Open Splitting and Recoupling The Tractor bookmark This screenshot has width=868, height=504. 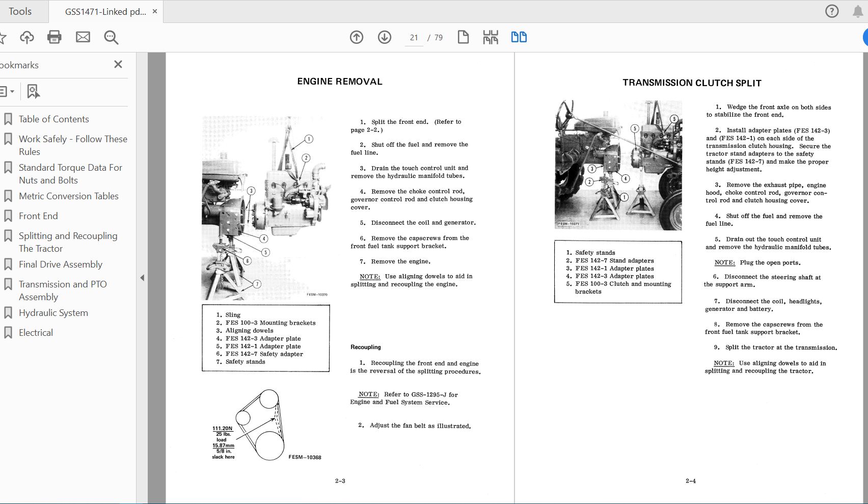[68, 242]
